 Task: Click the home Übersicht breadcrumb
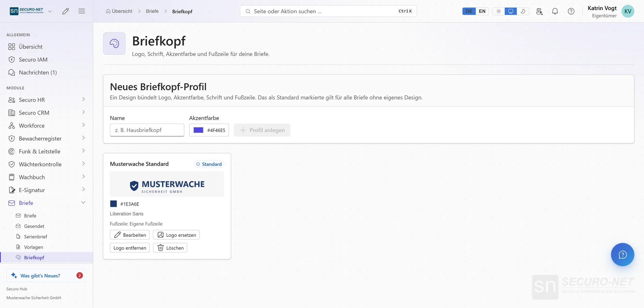pyautogui.click(x=119, y=11)
